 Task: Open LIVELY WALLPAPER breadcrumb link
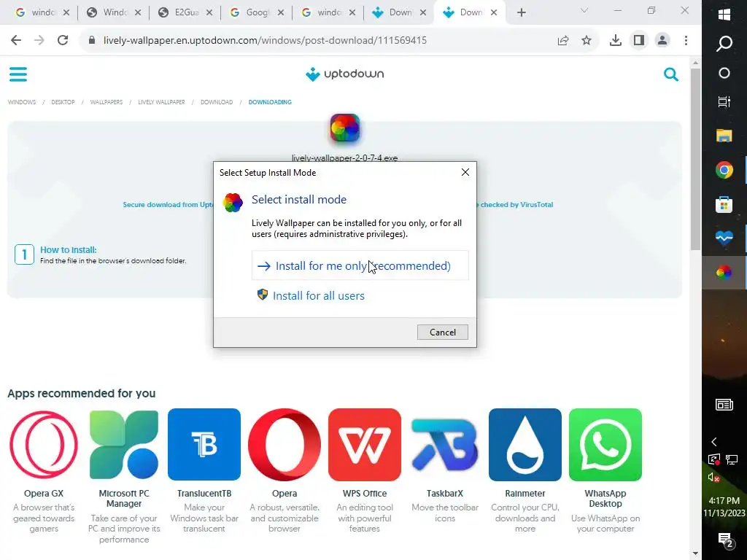161,102
